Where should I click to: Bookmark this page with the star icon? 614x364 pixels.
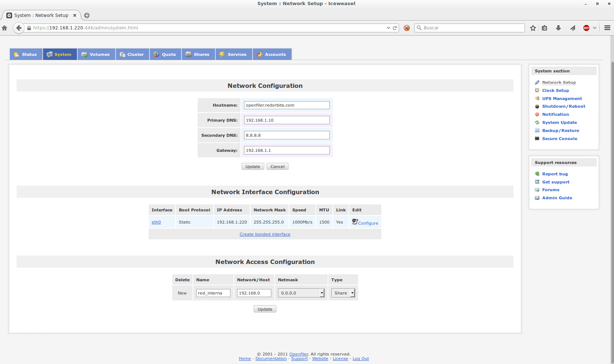pos(533,28)
